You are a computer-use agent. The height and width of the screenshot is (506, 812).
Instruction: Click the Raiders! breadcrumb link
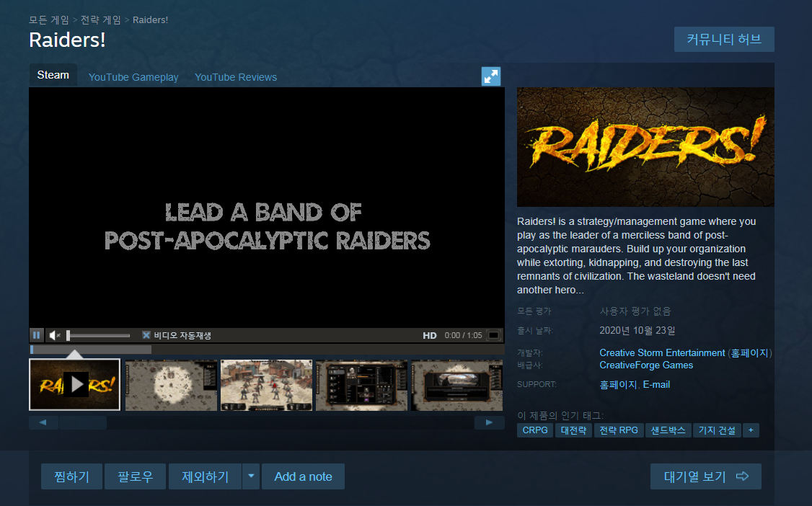150,19
